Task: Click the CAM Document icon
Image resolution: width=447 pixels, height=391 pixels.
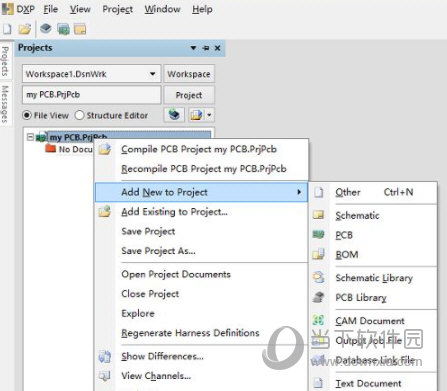Action: pyautogui.click(x=318, y=320)
